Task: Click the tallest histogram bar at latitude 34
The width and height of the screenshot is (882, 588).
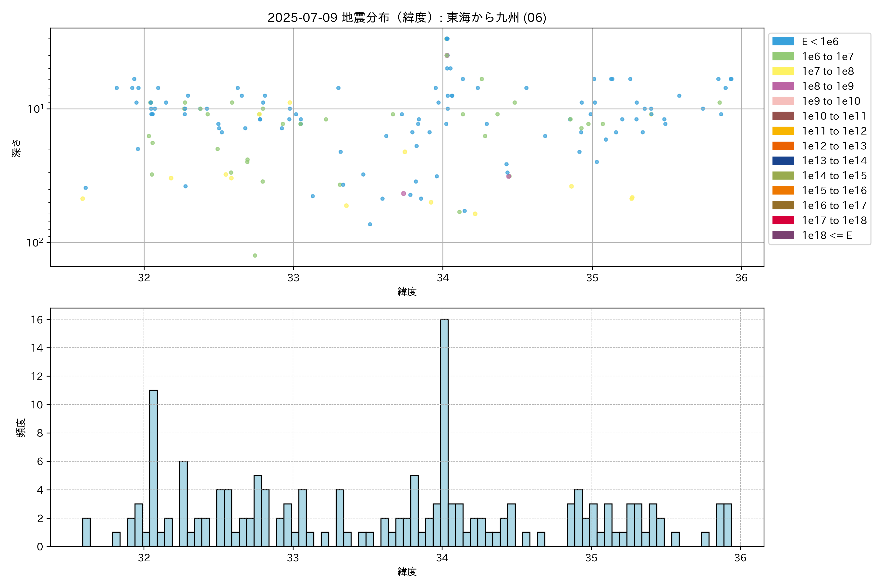Action: pos(444,433)
